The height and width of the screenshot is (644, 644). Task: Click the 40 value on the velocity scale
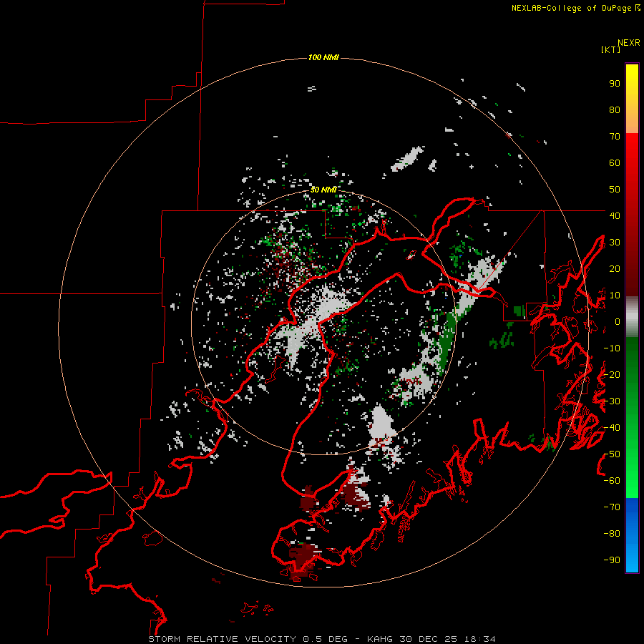click(615, 215)
